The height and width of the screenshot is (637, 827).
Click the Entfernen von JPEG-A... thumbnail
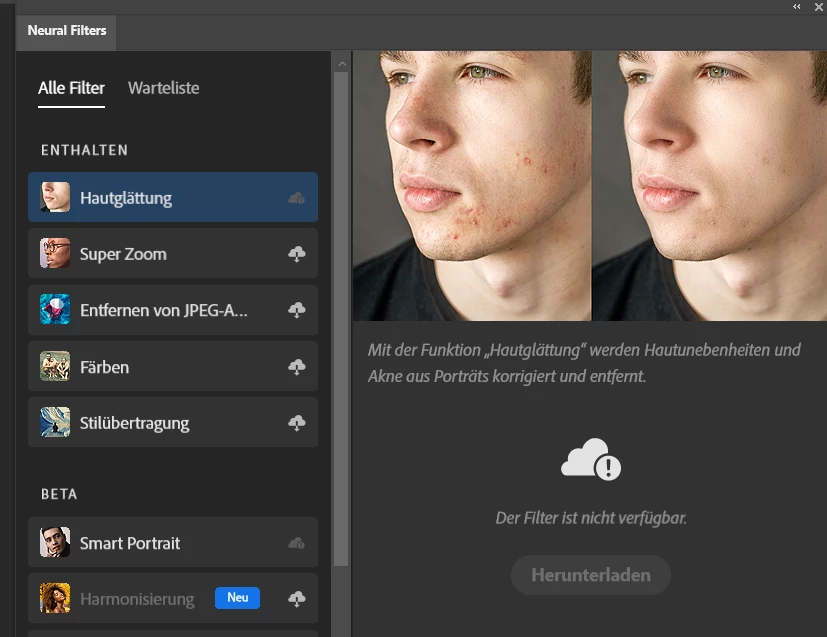55,310
